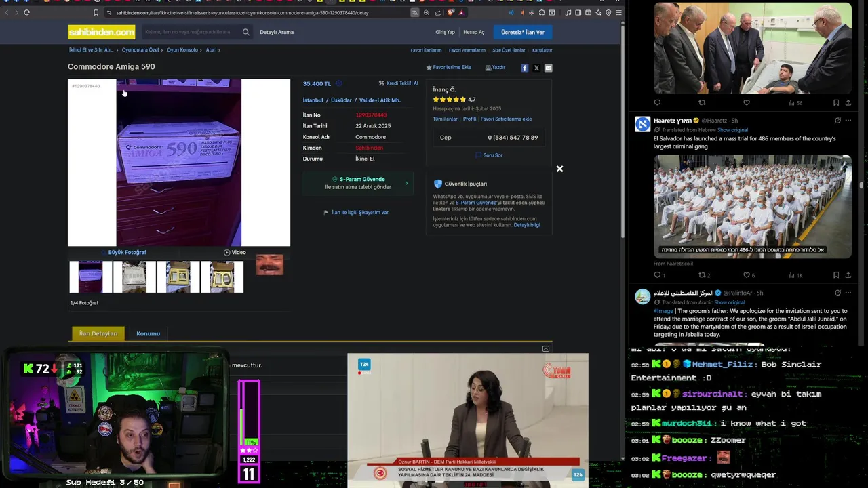Share listing on X icon
The width and height of the screenshot is (868, 488).
click(x=536, y=68)
